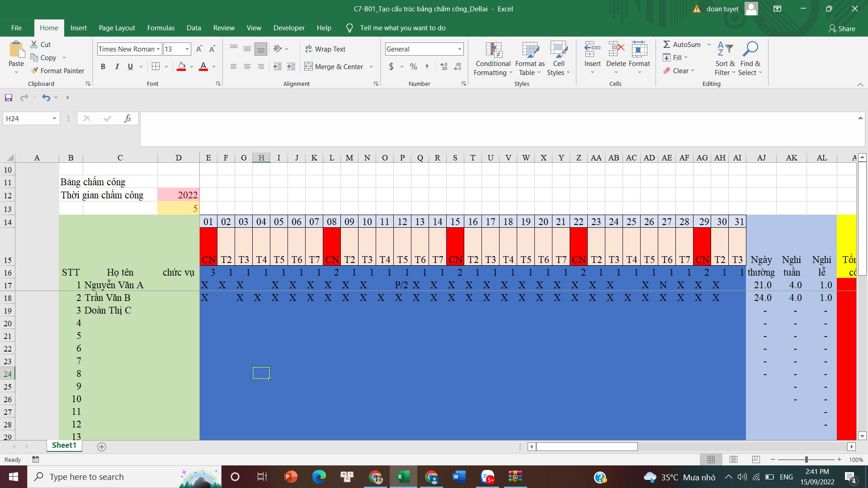
Task: Click the Cut scissors icon
Action: pos(34,44)
